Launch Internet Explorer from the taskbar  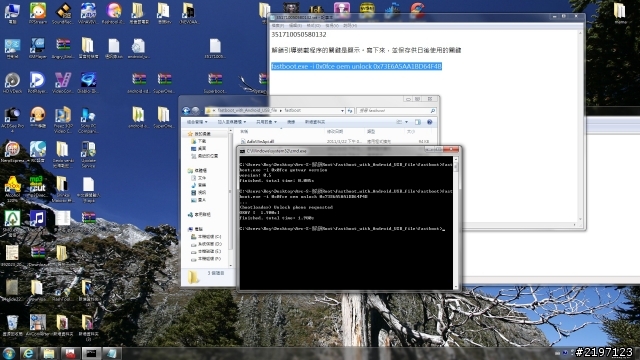(29, 353)
